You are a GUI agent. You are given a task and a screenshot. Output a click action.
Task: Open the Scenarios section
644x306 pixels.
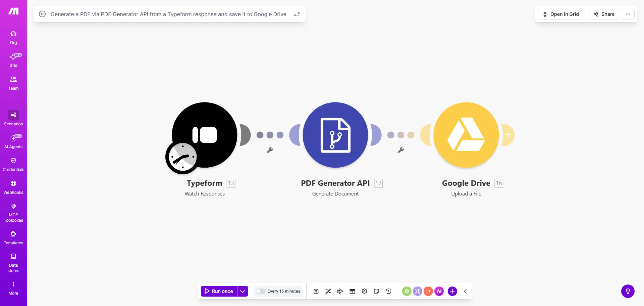[x=13, y=119]
